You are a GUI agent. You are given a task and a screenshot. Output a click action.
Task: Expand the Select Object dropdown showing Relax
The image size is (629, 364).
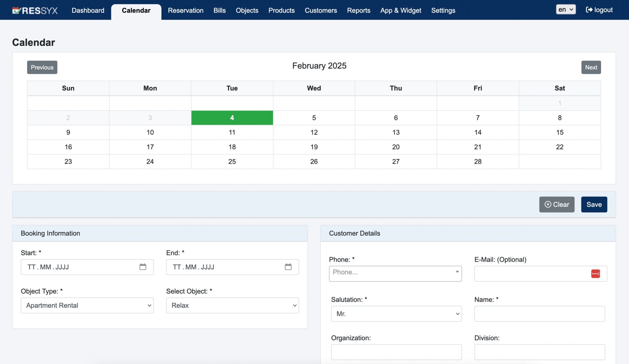click(x=232, y=305)
